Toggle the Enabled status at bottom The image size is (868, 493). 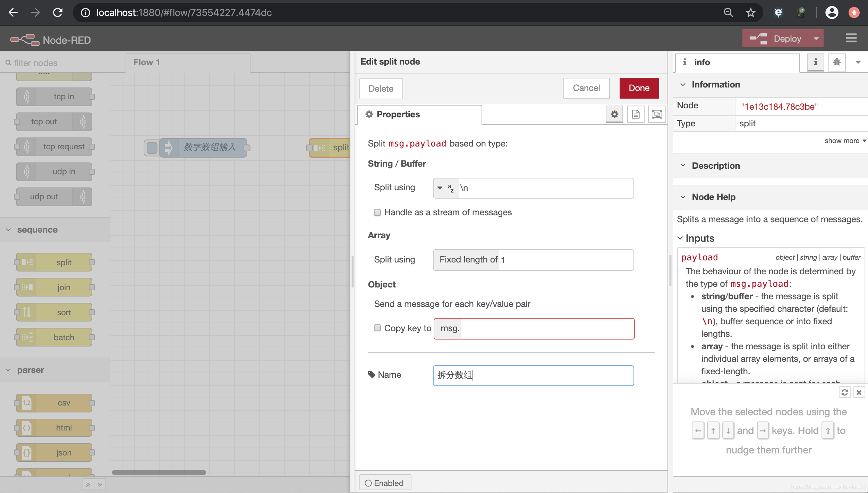[384, 483]
